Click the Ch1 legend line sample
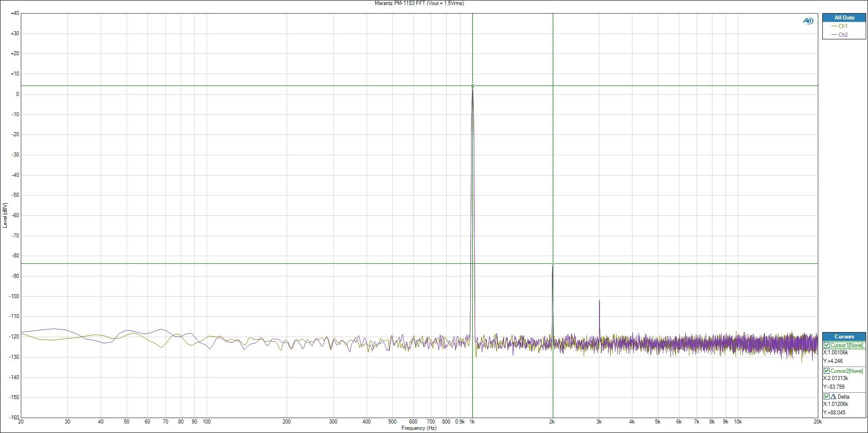Viewport: 868px width, 433px height. (834, 27)
